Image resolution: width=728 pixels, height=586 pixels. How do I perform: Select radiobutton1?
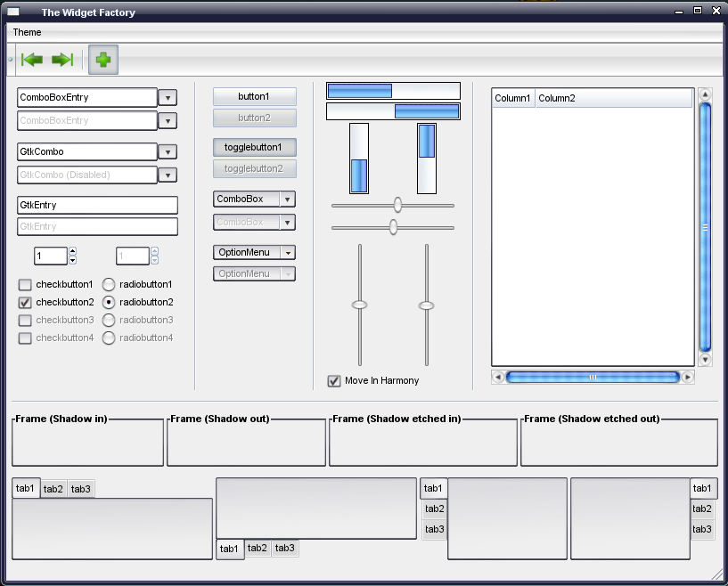(x=108, y=284)
